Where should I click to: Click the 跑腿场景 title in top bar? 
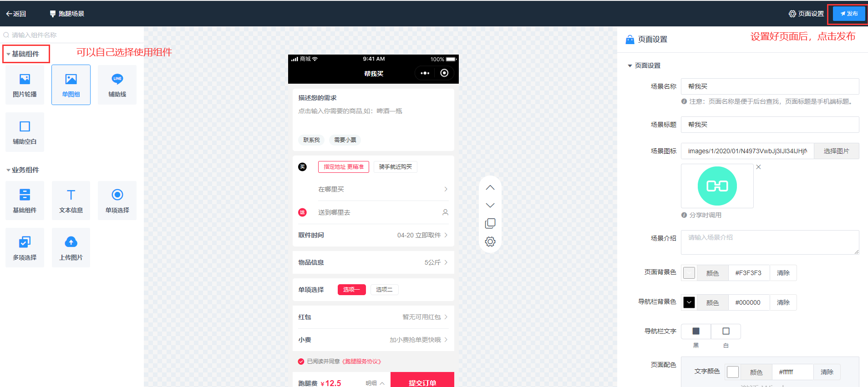click(67, 14)
